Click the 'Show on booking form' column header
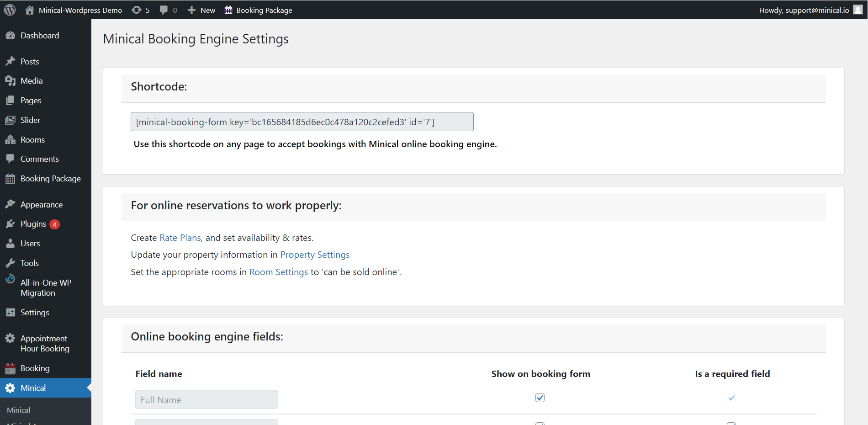Viewport: 868px width, 425px height. click(x=541, y=374)
